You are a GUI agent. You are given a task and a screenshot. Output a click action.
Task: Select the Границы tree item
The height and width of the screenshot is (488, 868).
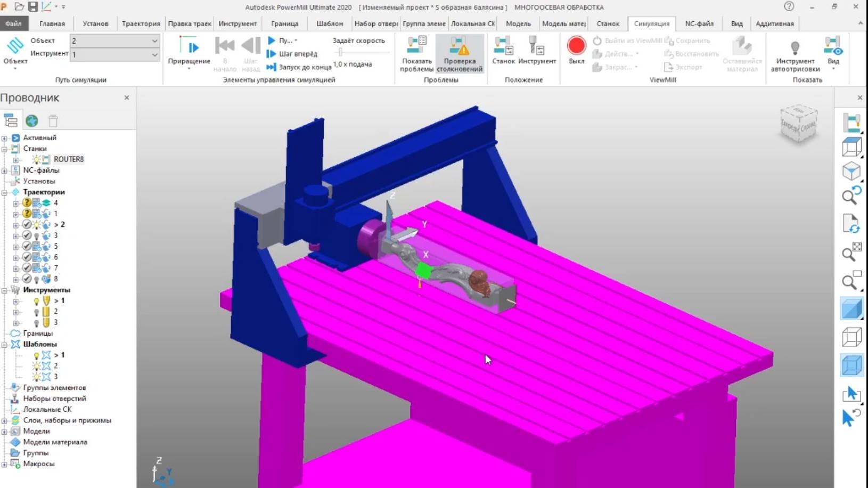(38, 334)
